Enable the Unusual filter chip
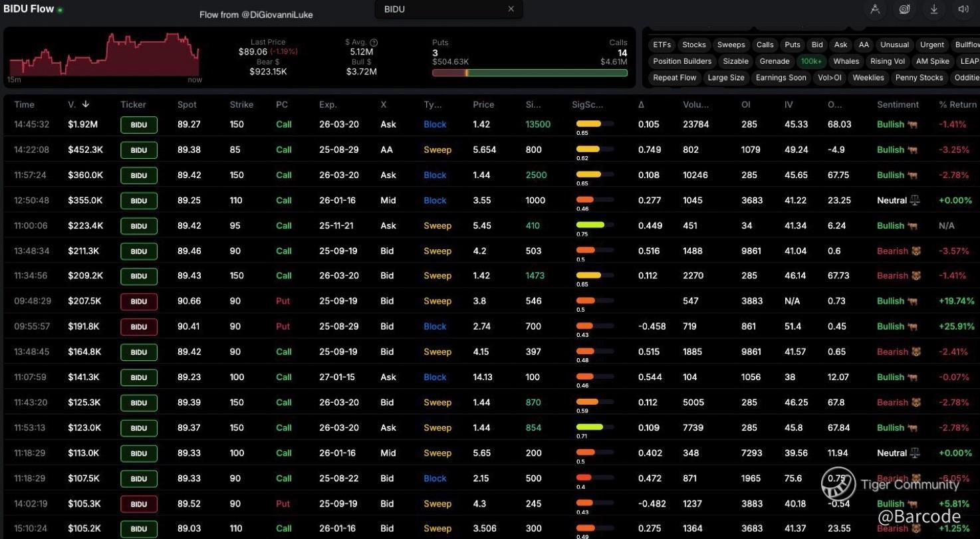Viewport: 980px width, 539px height. [x=894, y=45]
